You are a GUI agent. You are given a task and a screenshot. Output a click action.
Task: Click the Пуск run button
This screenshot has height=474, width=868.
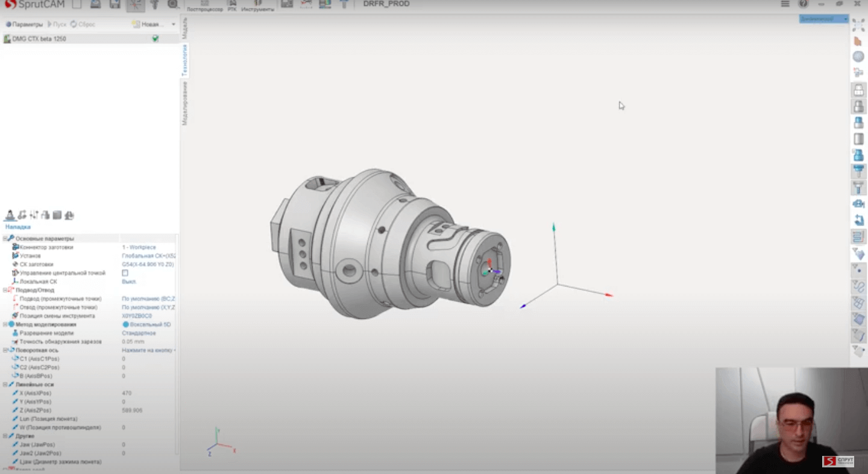(57, 25)
